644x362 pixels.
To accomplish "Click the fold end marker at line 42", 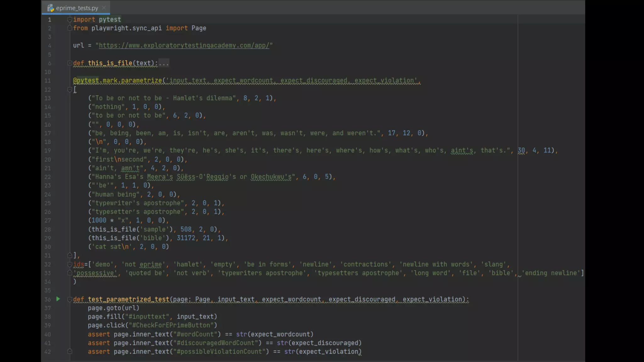I will (x=70, y=351).
